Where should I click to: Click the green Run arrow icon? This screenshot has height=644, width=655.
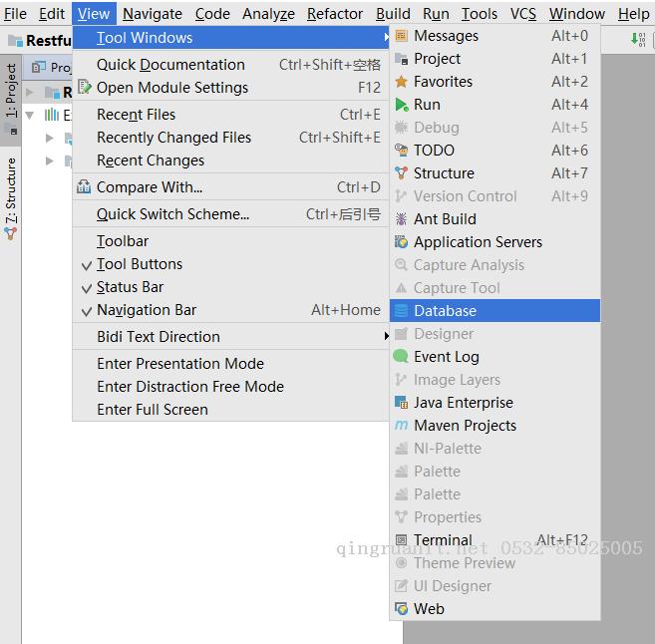pos(401,105)
